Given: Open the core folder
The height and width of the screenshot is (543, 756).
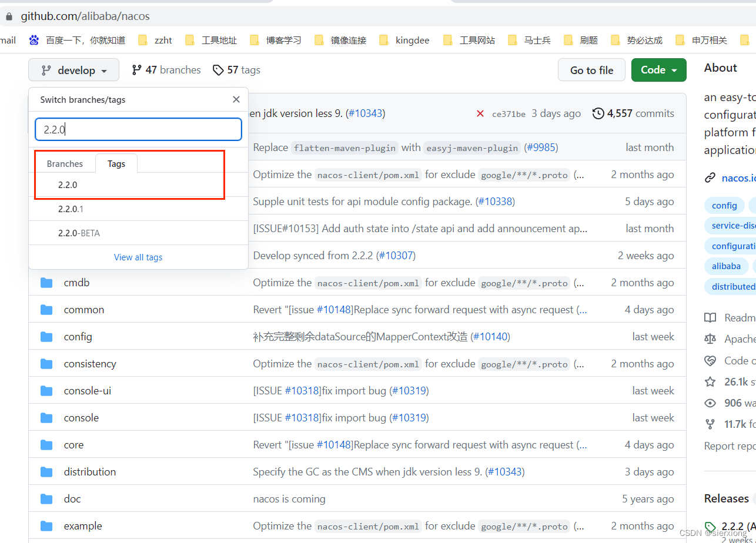Looking at the screenshot, I should tap(73, 445).
